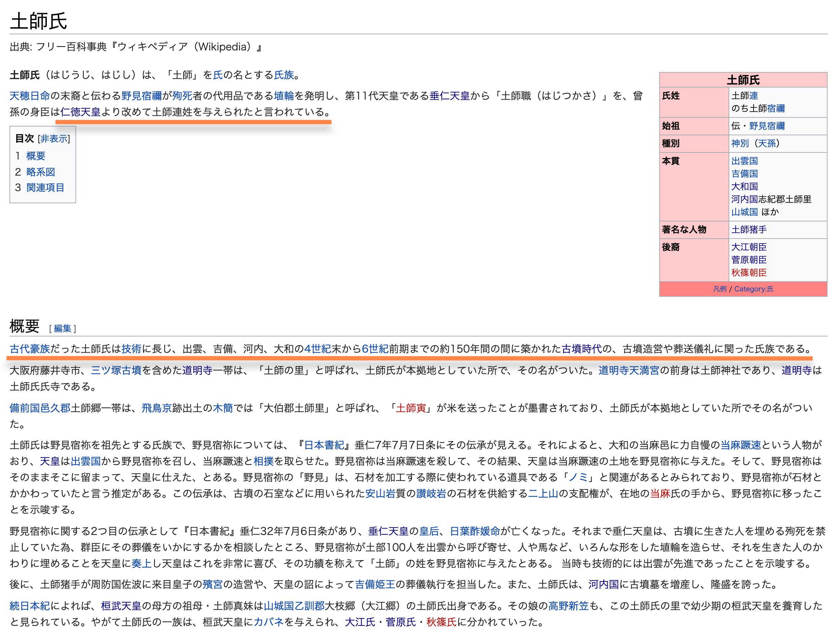This screenshot has height=643, width=840.
Task: Open the 氏族 link
Action: (x=284, y=75)
